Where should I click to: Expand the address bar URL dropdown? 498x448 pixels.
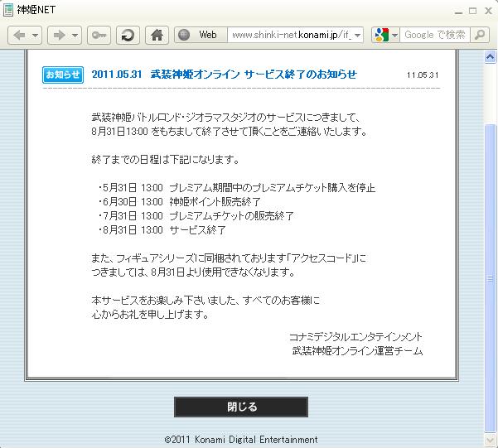pos(358,35)
